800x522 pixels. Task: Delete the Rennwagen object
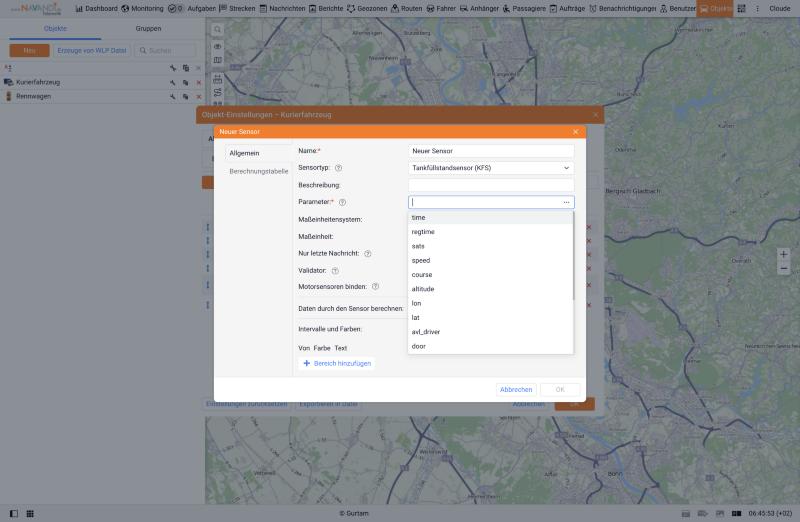tap(198, 96)
